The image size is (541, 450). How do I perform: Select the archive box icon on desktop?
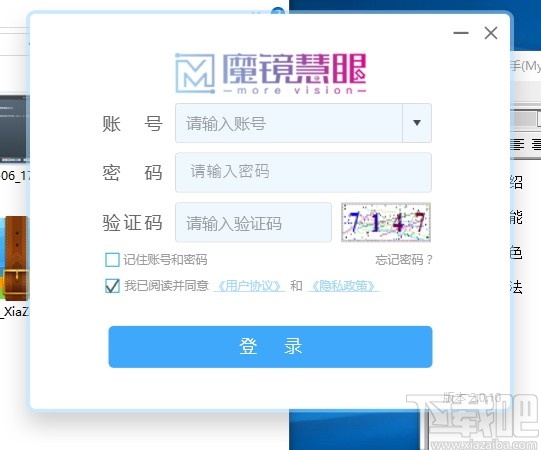click(15, 259)
